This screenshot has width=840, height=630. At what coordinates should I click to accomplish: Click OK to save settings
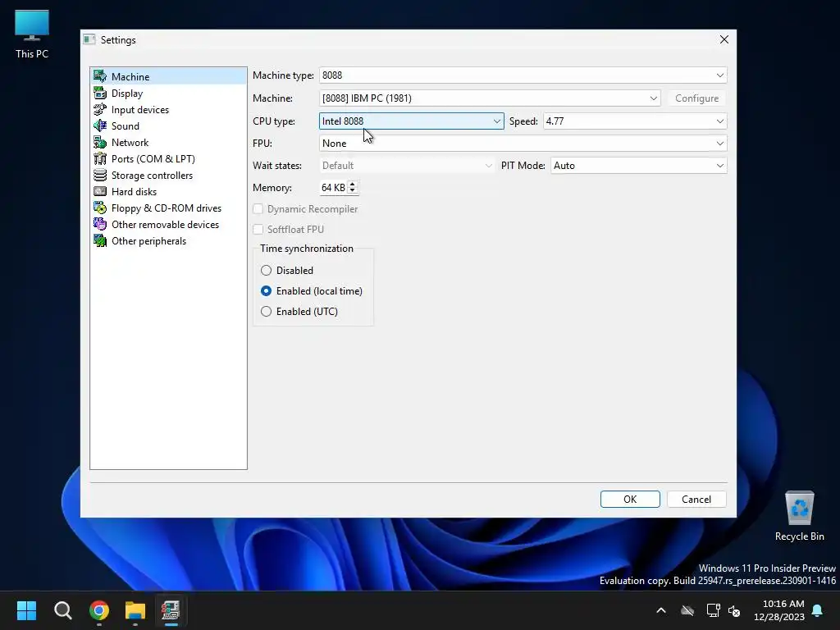630,499
